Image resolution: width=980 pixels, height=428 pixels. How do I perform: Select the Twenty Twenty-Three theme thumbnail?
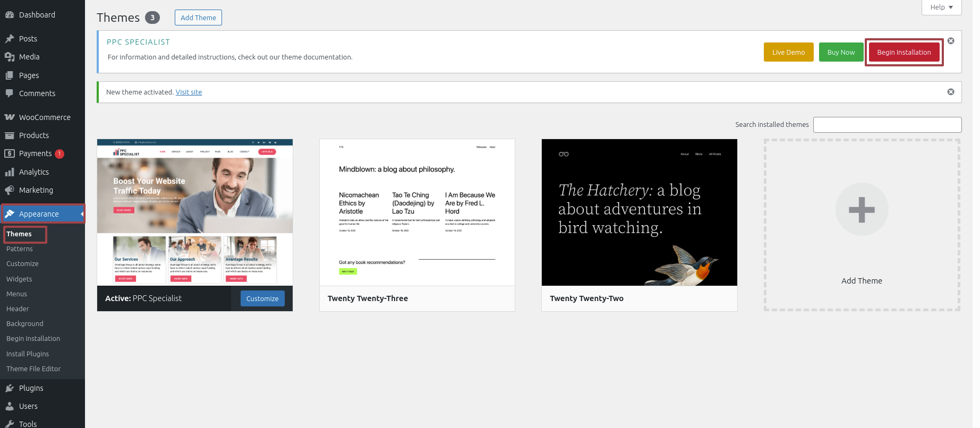417,212
